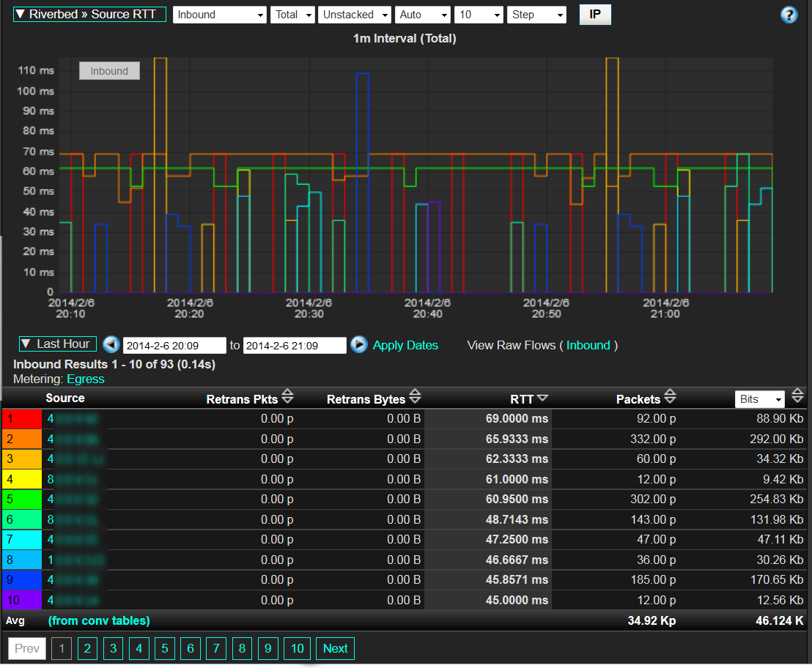Go to results page 5
812x668 pixels.
[164, 648]
